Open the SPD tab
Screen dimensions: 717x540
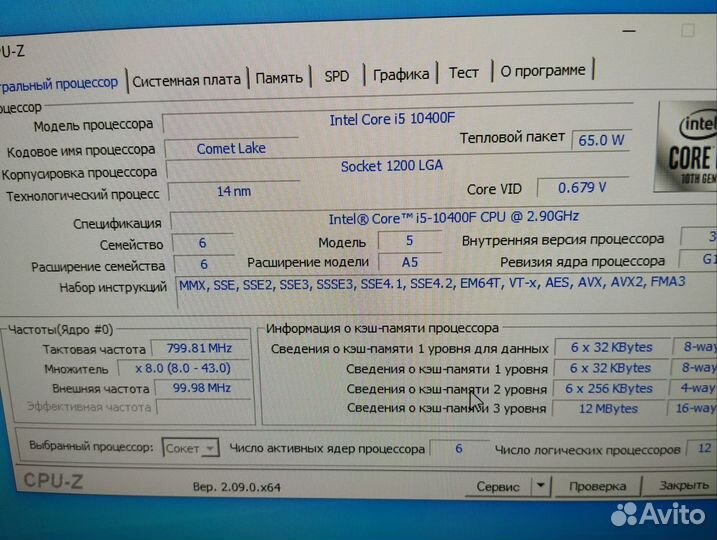337,76
